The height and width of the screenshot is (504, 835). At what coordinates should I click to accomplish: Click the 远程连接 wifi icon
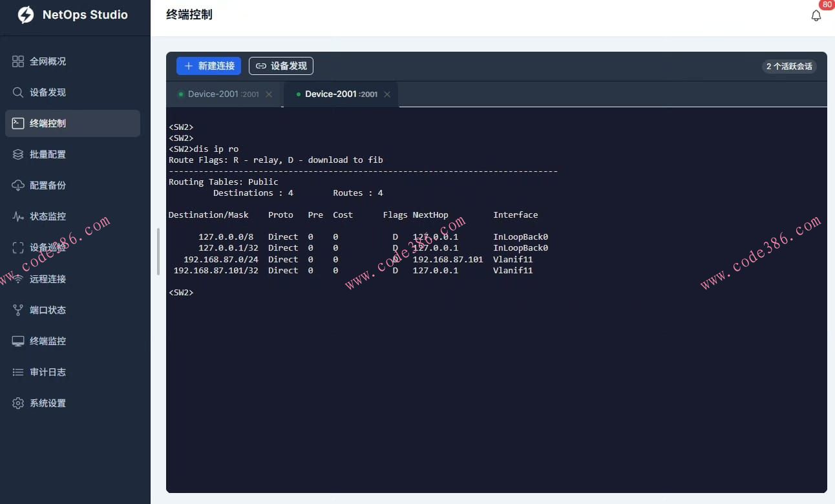pos(18,279)
